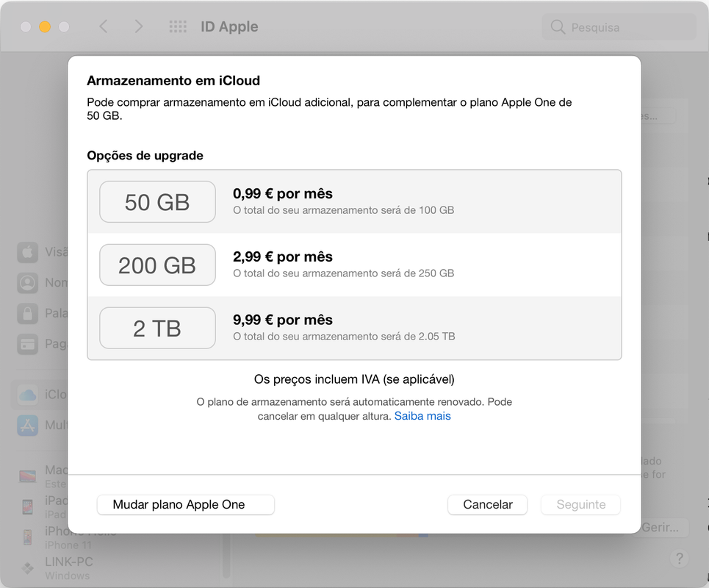Click Mudar plano Apple One button

(185, 505)
